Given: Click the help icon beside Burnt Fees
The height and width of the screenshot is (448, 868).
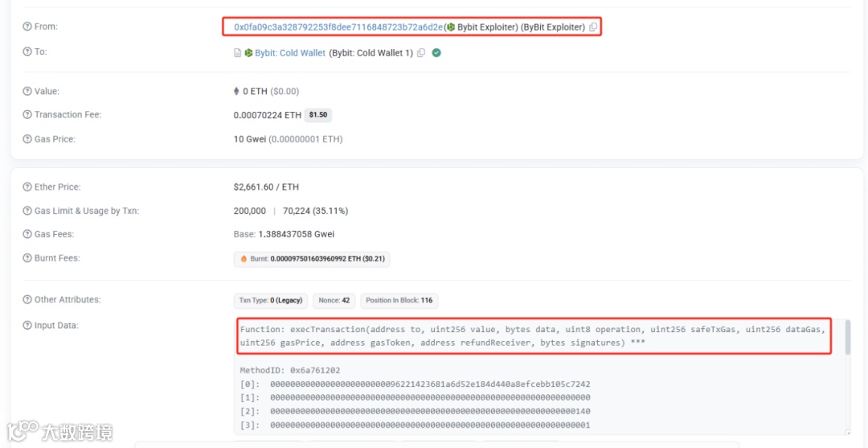Looking at the screenshot, I should (27, 258).
